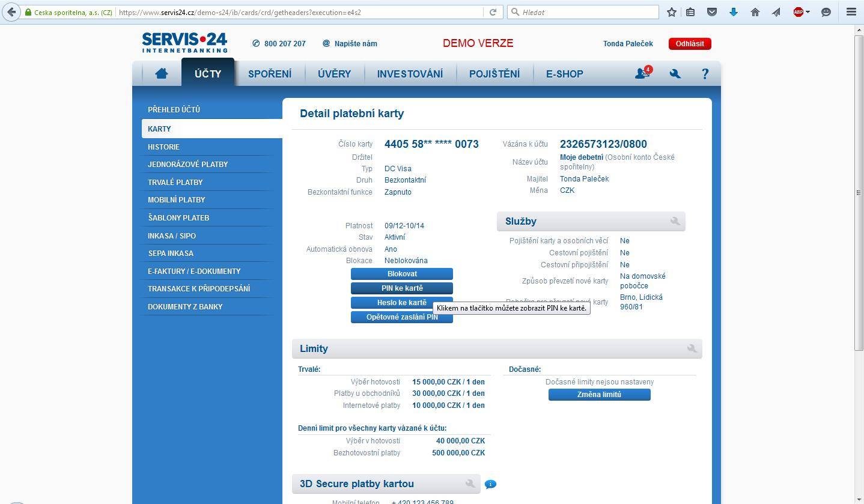Open settings wrench icon in navigation bar
The width and height of the screenshot is (864, 504).
coord(675,73)
